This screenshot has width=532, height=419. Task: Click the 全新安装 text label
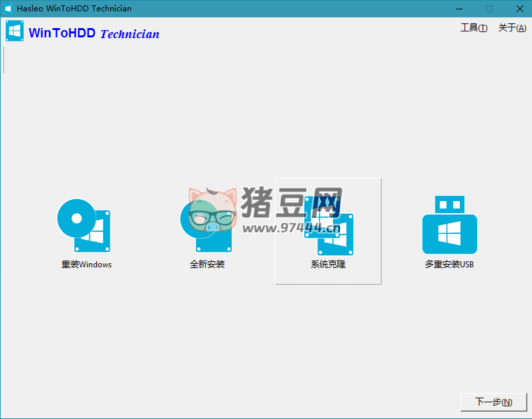[207, 264]
